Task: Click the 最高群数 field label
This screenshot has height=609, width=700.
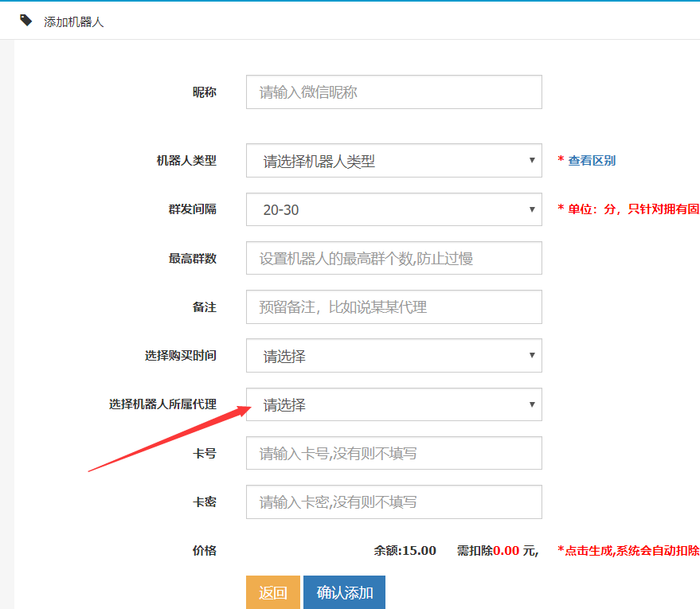Action: coord(193,258)
